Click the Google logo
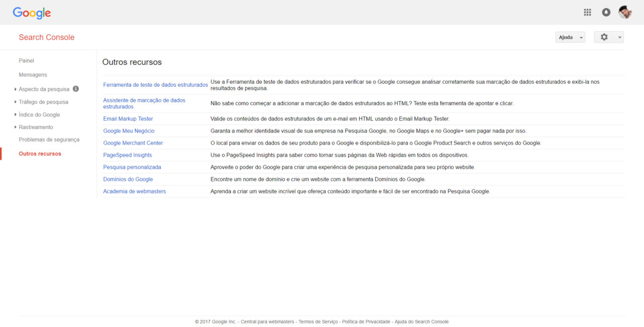The height and width of the screenshot is (327, 644). click(32, 13)
